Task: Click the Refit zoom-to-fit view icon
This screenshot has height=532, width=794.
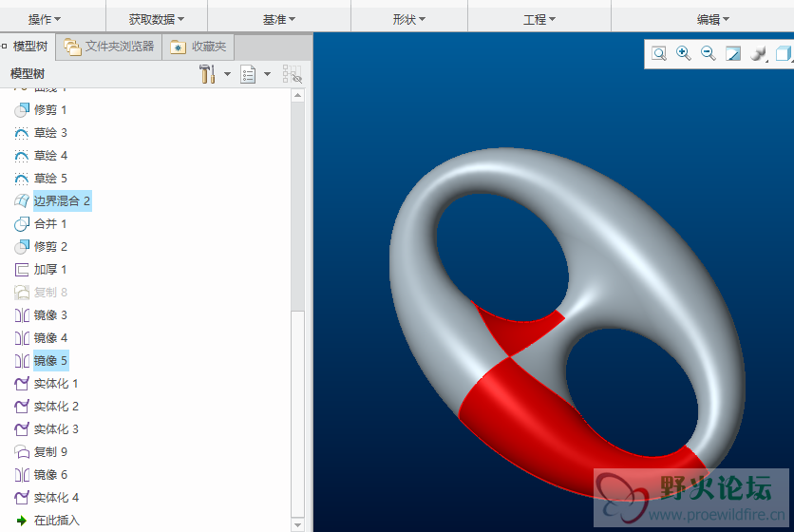Action: point(659,53)
